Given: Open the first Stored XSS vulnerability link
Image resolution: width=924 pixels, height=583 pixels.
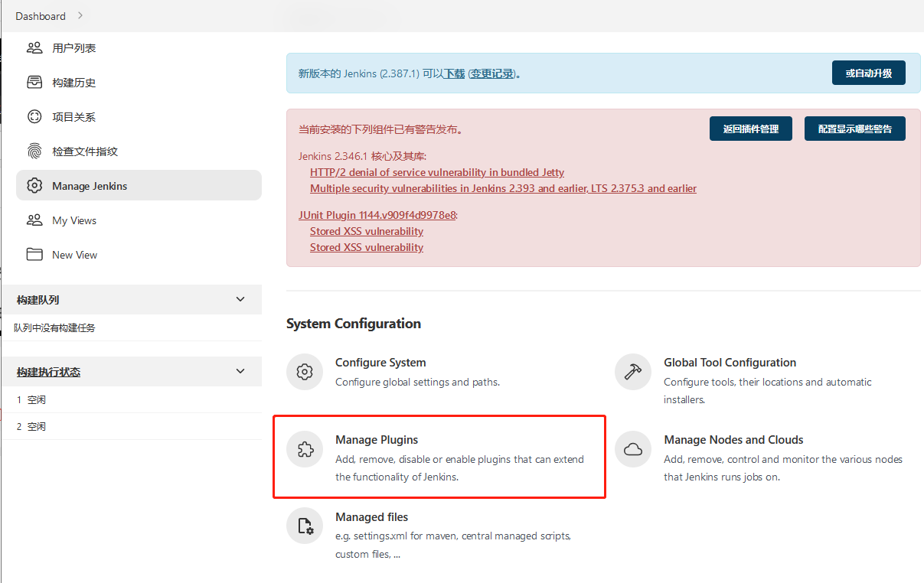Looking at the screenshot, I should 367,231.
